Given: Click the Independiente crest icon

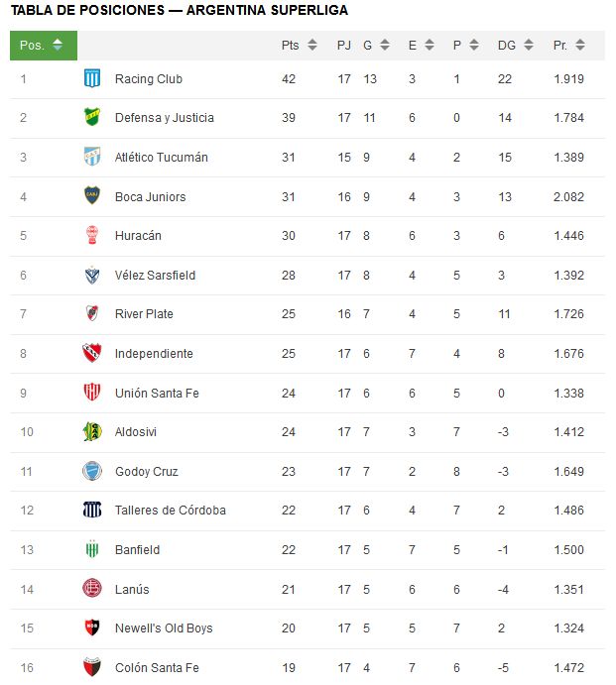Looking at the screenshot, I should click(92, 353).
